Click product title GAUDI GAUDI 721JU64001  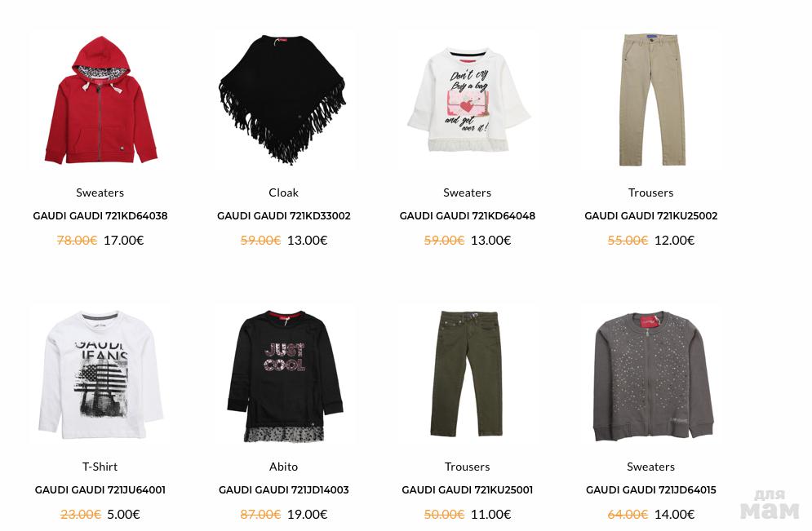coord(100,489)
